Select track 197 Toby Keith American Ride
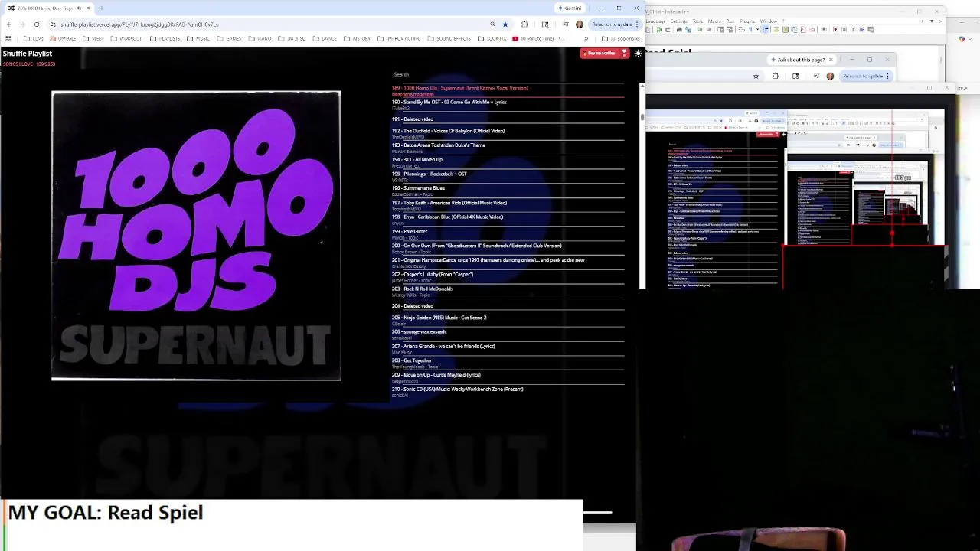Screen dimensions: 980x551 point(508,205)
